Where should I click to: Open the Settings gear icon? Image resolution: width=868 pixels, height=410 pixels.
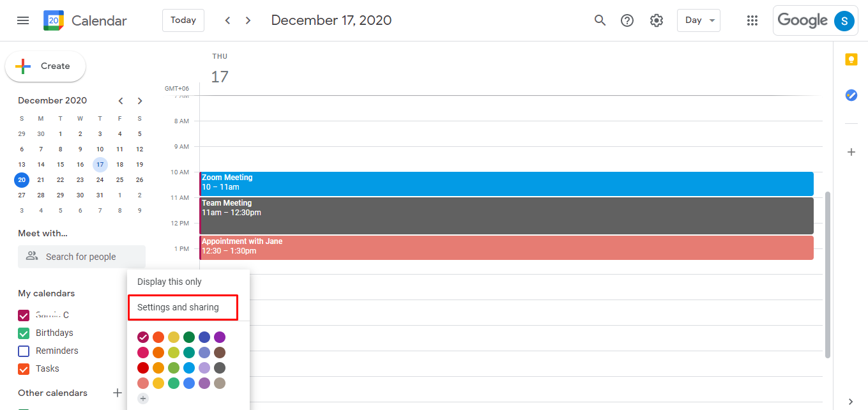click(656, 20)
